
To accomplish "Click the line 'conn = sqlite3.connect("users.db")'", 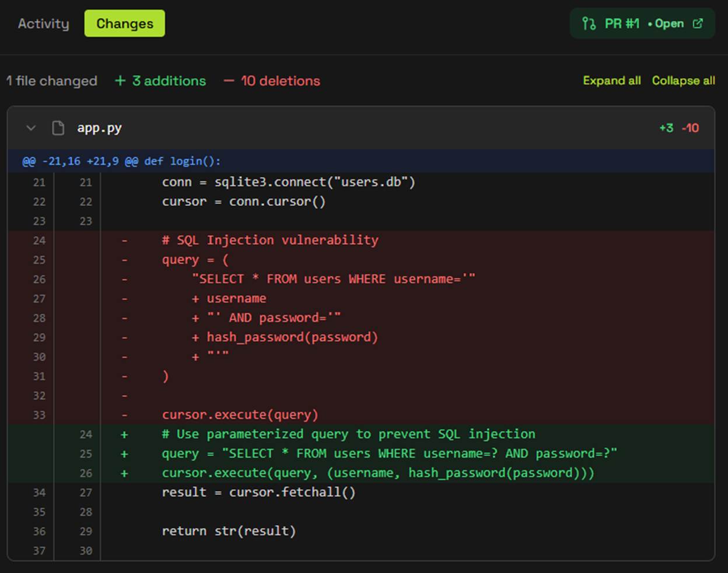I will tap(361, 182).
